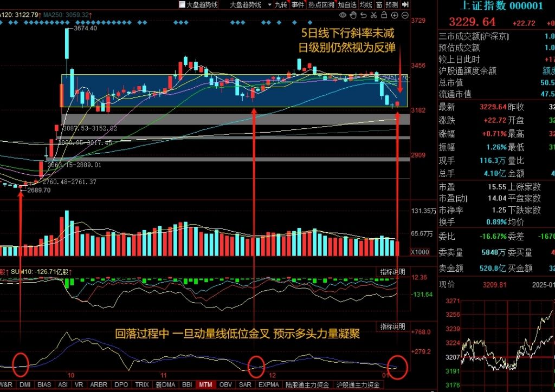555x392 pixels.
Task: Click the 流通市值 row label
Action: click(x=455, y=94)
